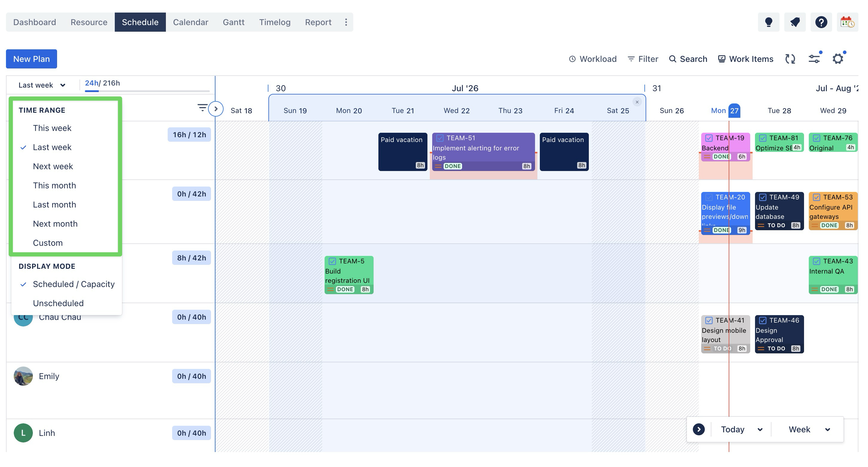Image resolution: width=868 pixels, height=467 pixels.
Task: Open the Gantt tab
Action: (x=233, y=22)
